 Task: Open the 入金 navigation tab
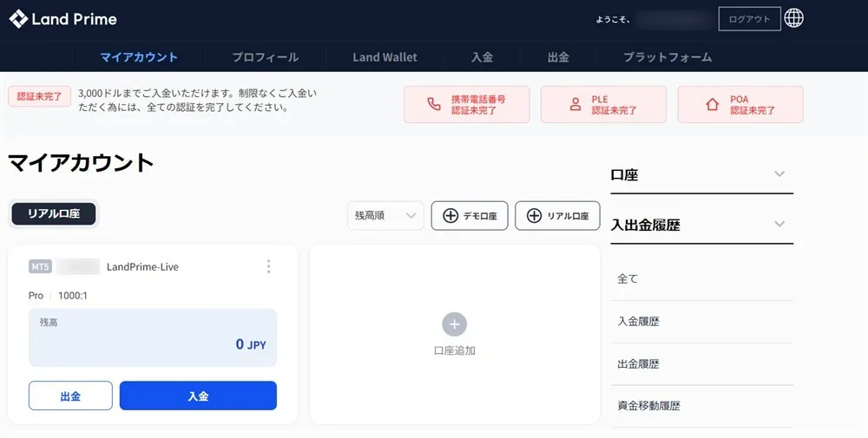(x=482, y=57)
